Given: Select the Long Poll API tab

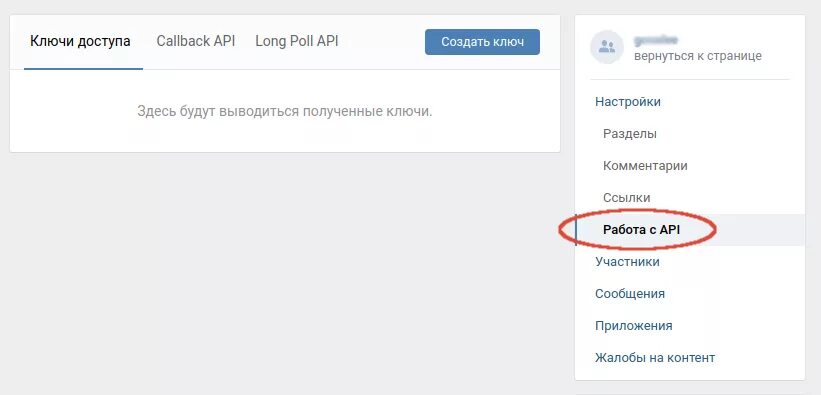Looking at the screenshot, I should [x=297, y=41].
